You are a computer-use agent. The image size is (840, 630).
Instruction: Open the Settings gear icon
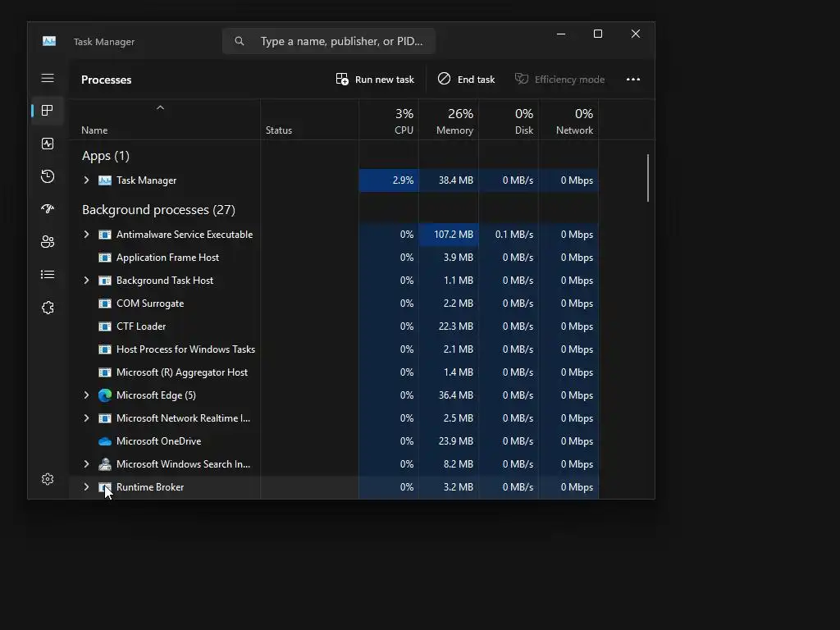[48, 479]
